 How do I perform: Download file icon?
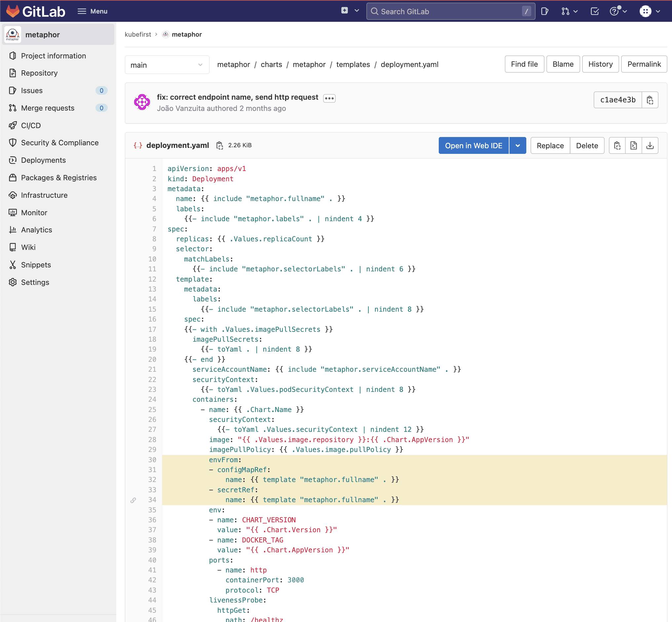pyautogui.click(x=650, y=145)
